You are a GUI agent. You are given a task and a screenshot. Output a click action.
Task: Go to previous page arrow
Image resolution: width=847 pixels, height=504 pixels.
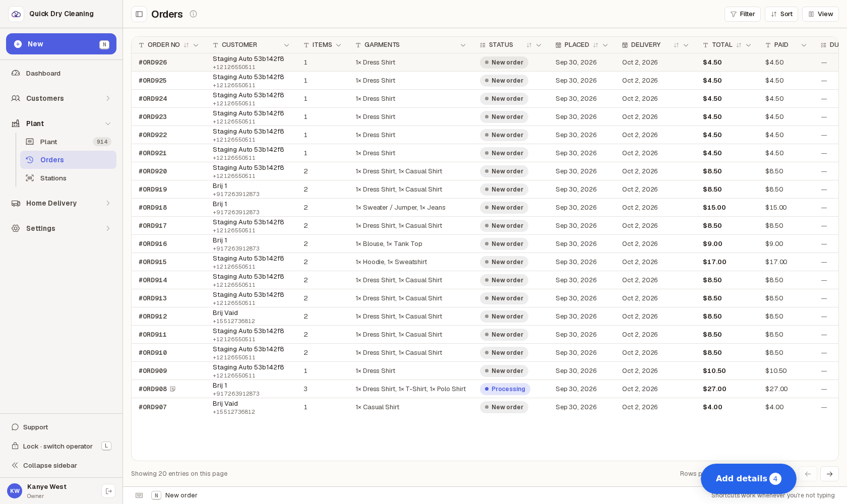[808, 474]
